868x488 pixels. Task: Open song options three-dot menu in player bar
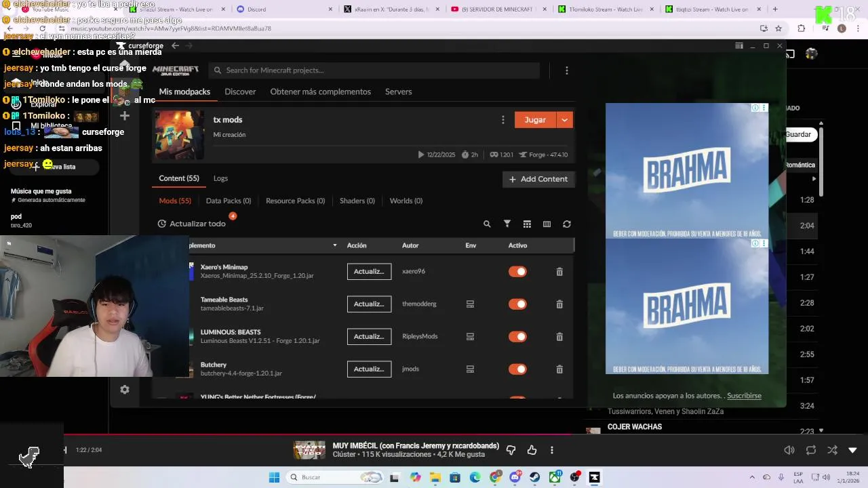pos(552,450)
